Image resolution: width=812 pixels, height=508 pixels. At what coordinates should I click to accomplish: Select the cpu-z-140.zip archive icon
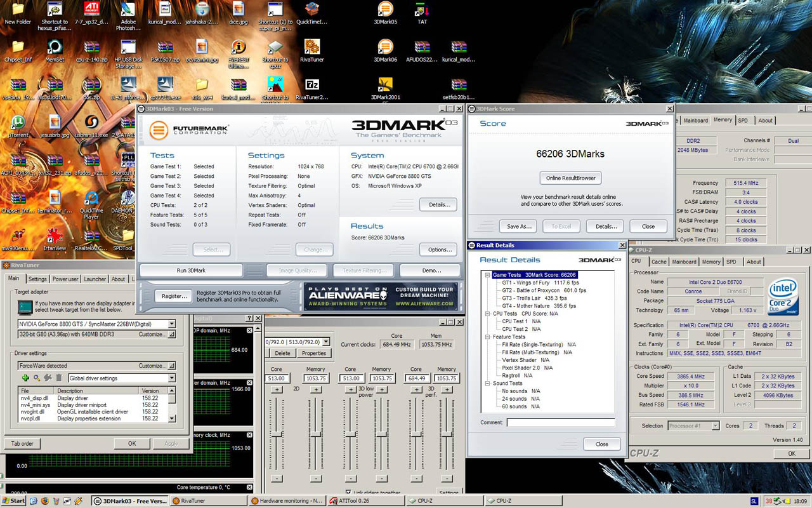click(x=91, y=51)
